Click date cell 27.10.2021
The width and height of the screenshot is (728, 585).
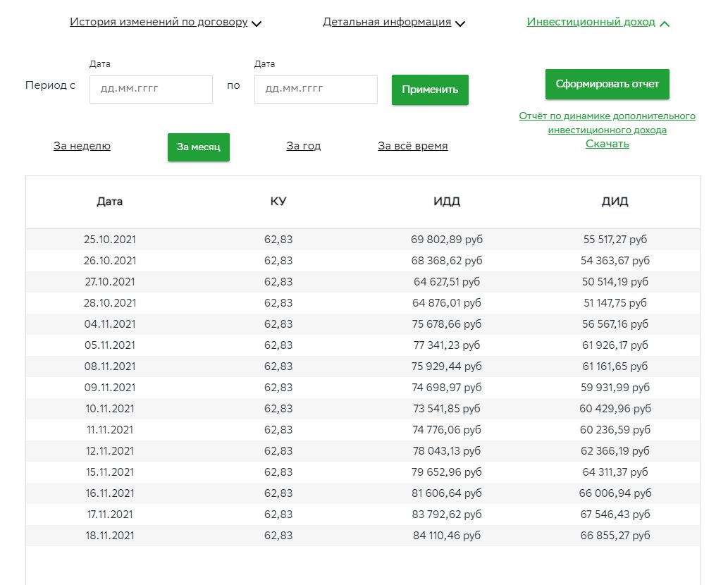(109, 282)
